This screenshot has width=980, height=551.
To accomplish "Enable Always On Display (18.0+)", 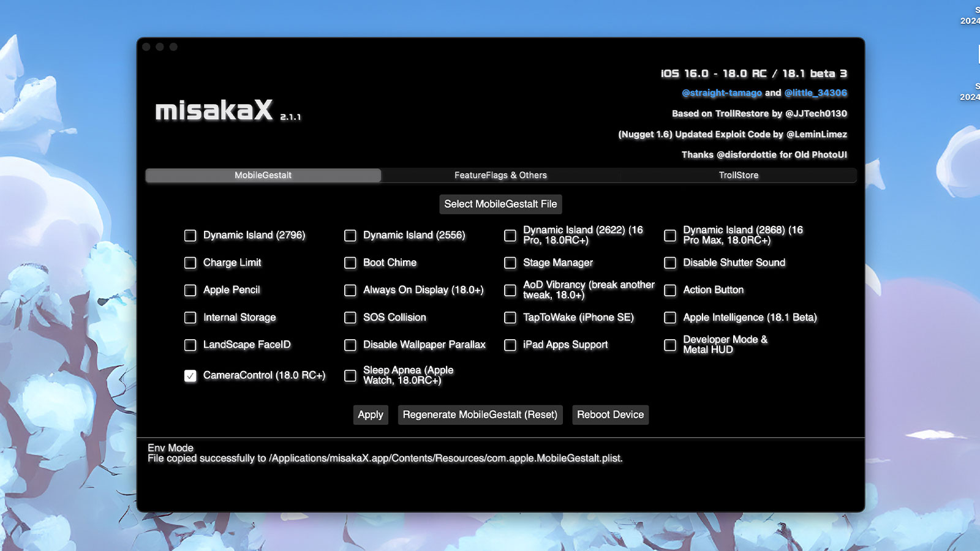I will [350, 290].
